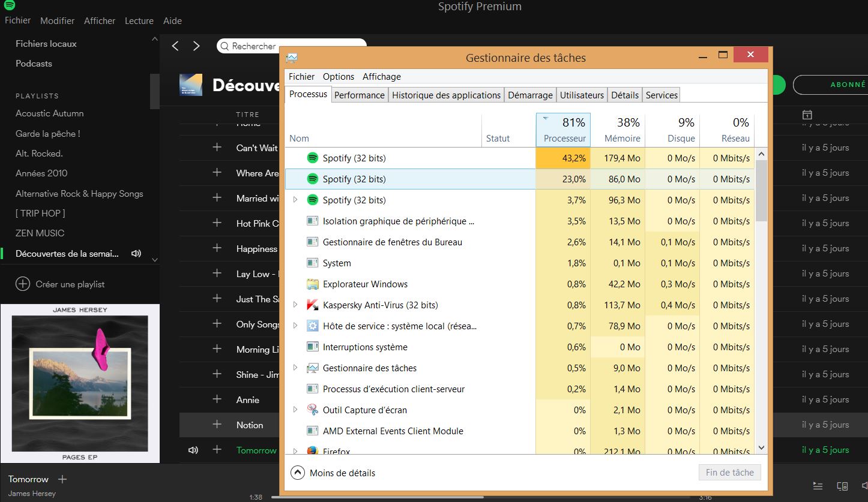Viewport: 868px width, 502px height.
Task: Open the Acoustic Autumn playlist
Action: (50, 113)
